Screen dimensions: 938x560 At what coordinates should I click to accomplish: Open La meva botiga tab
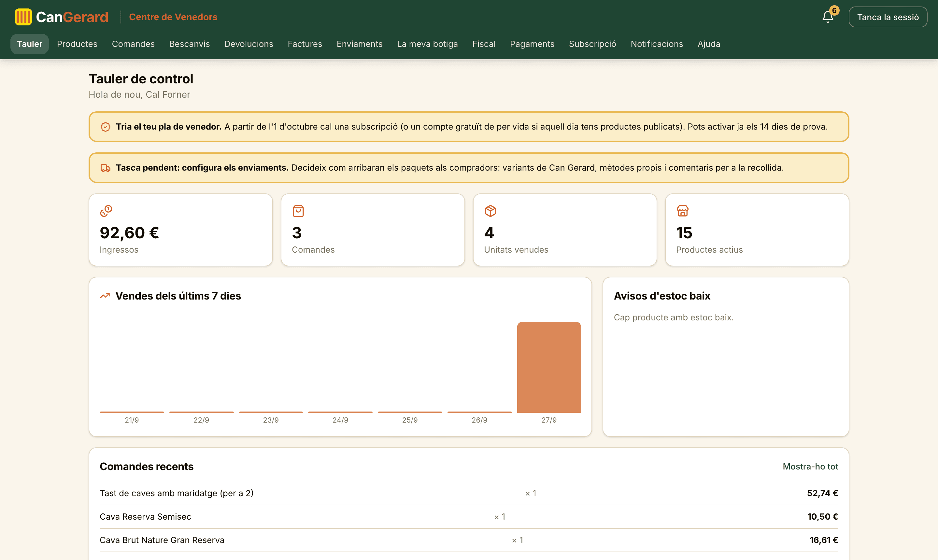427,44
